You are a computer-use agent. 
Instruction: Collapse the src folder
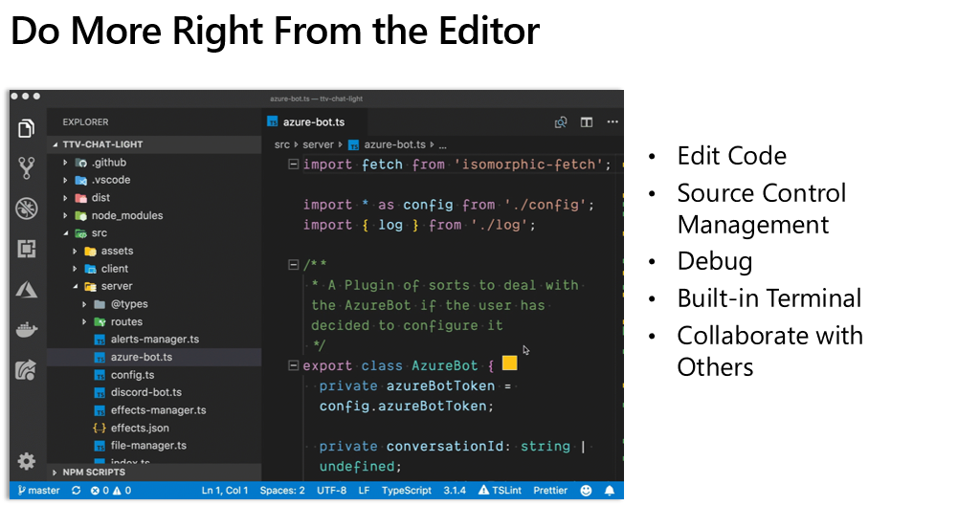tap(154, 233)
